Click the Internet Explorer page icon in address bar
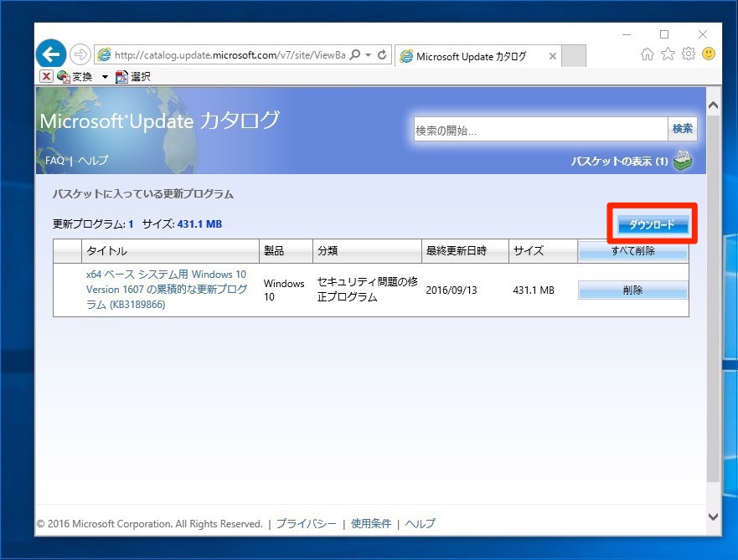 [x=104, y=55]
